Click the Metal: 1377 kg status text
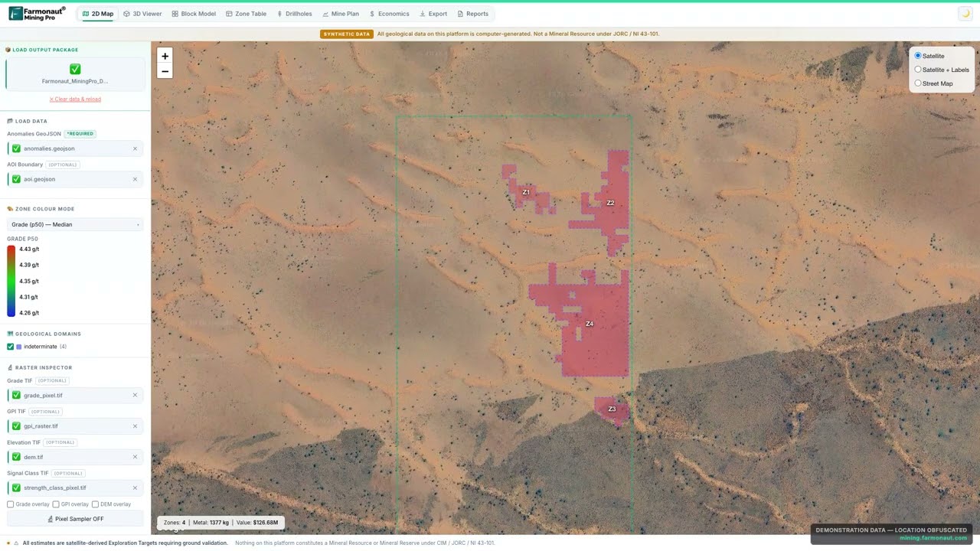Image resolution: width=980 pixels, height=551 pixels. 211,523
